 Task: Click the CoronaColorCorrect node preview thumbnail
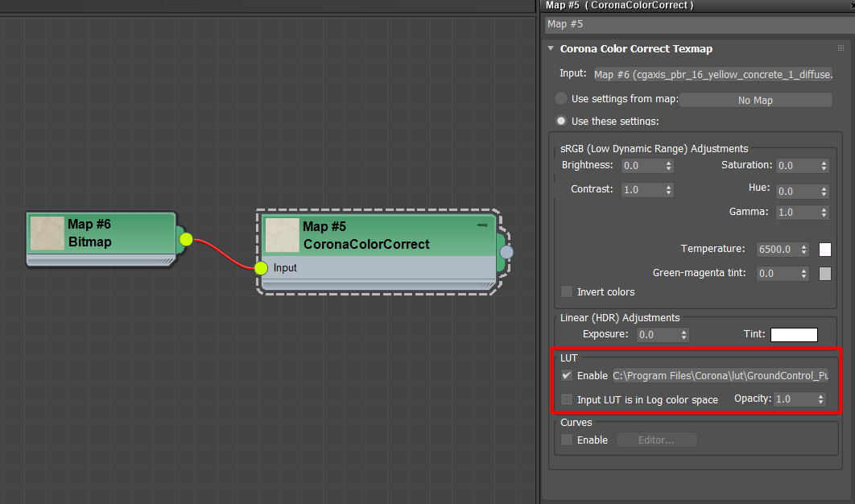pos(282,235)
